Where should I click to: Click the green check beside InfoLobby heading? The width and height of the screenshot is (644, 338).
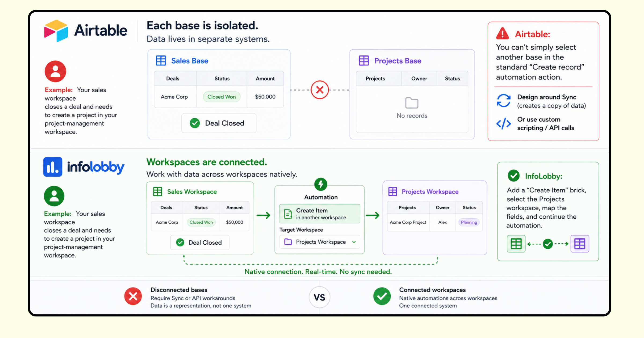tap(514, 176)
